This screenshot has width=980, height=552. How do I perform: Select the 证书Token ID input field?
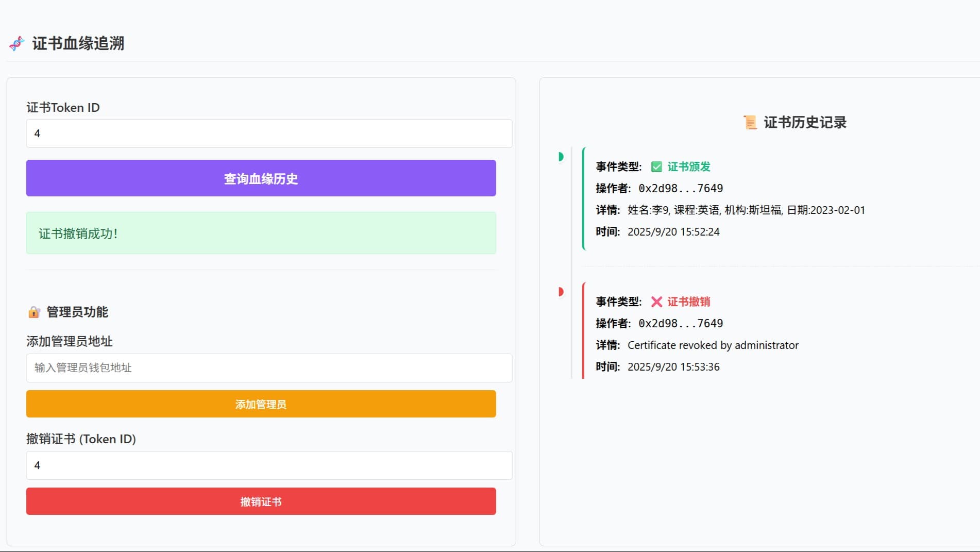(269, 133)
